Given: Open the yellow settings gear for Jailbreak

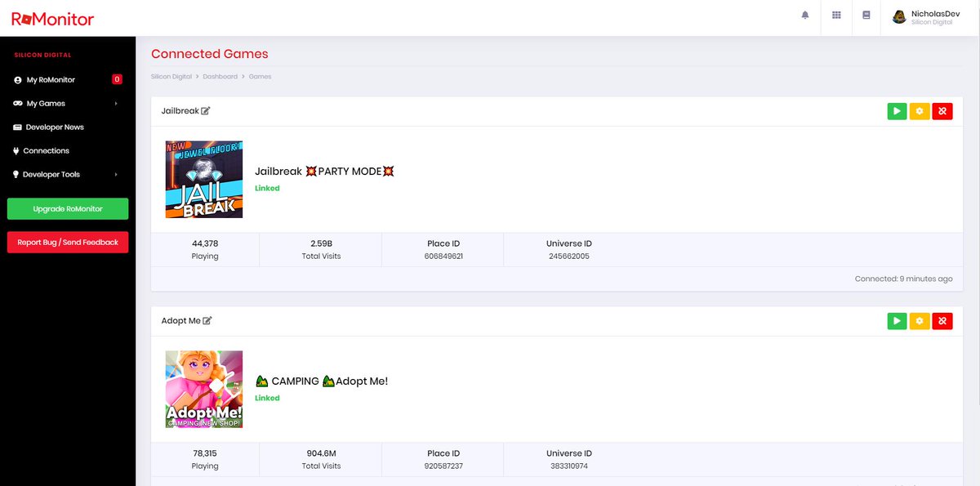Looking at the screenshot, I should point(920,111).
